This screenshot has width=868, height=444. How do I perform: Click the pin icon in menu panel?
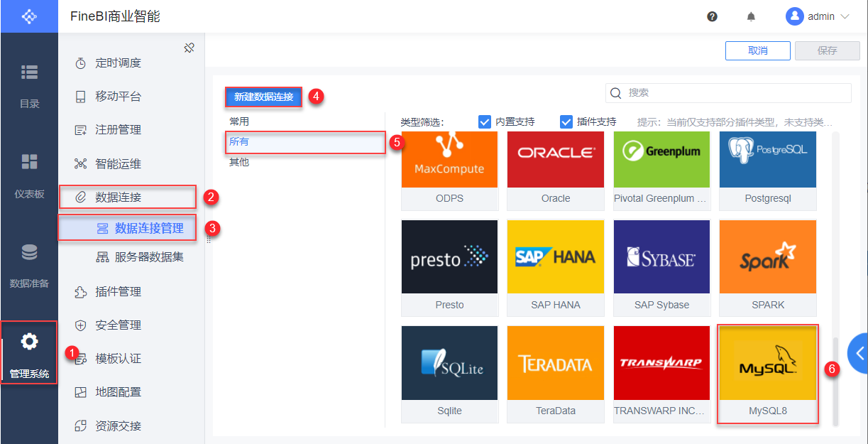click(x=189, y=48)
